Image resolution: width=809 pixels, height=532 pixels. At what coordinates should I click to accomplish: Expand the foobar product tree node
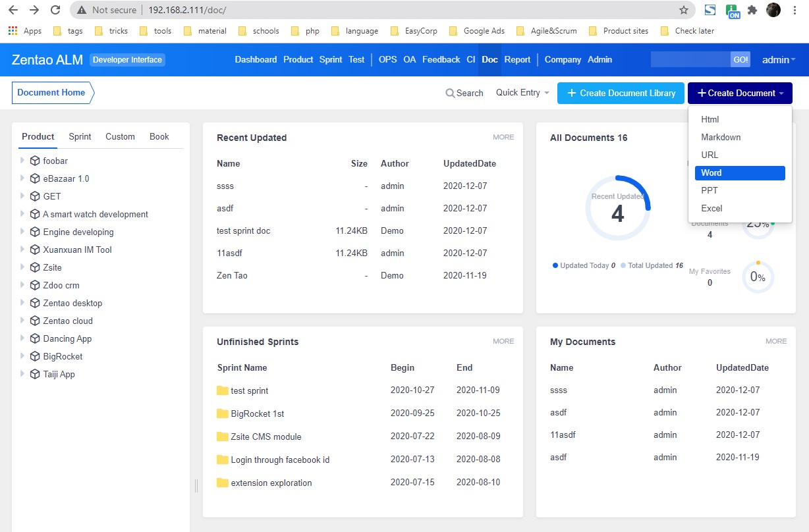coord(22,160)
